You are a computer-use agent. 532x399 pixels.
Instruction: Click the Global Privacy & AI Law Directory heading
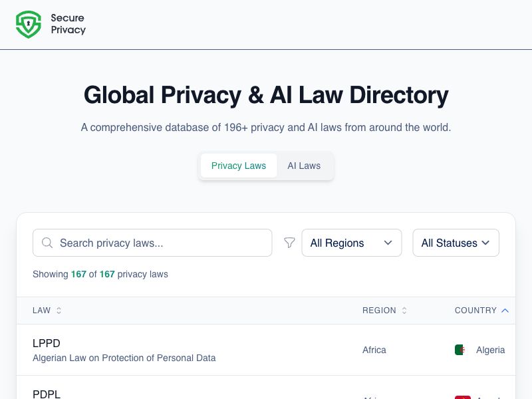pyautogui.click(x=266, y=95)
